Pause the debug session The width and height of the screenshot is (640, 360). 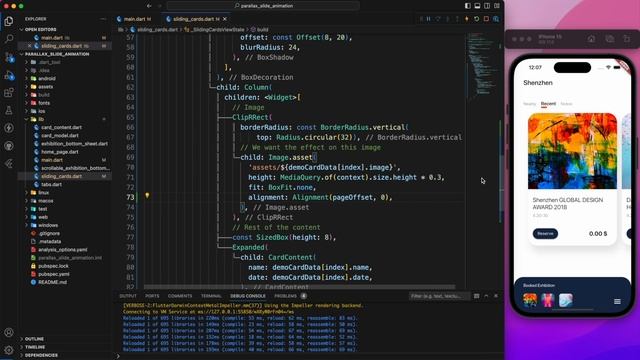[429, 19]
